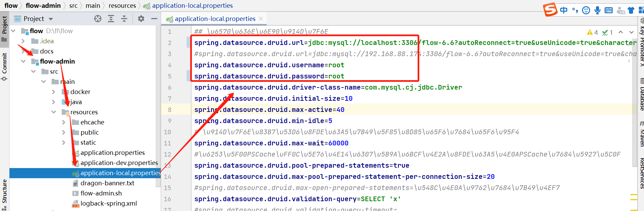Hide the Project tool window
Image resolution: width=644 pixels, height=211 pixels.
click(x=154, y=19)
